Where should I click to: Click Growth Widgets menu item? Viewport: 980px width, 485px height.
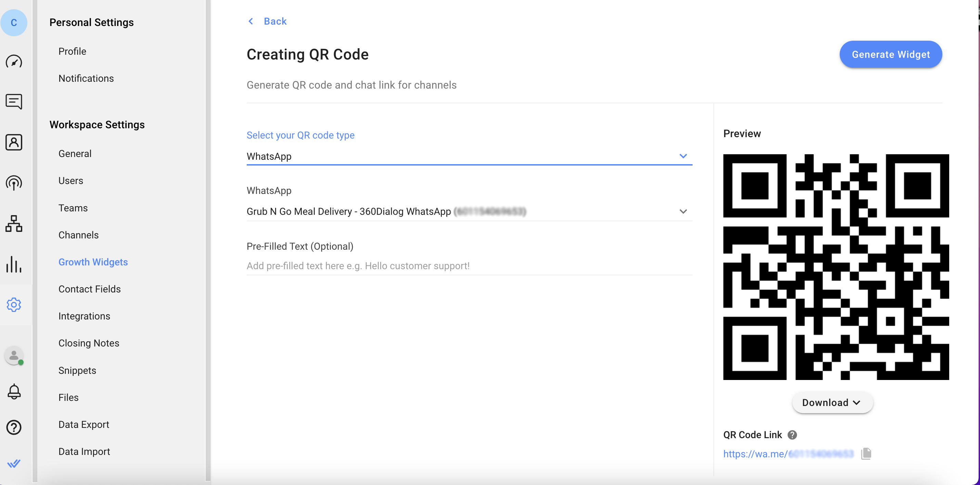pos(92,262)
